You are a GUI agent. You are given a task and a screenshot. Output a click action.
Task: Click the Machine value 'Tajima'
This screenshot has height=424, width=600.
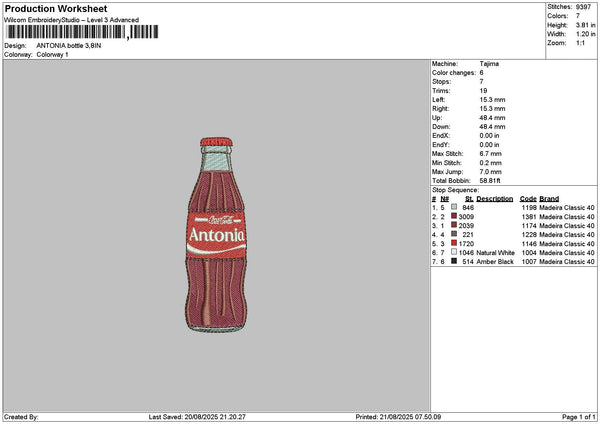pos(489,64)
